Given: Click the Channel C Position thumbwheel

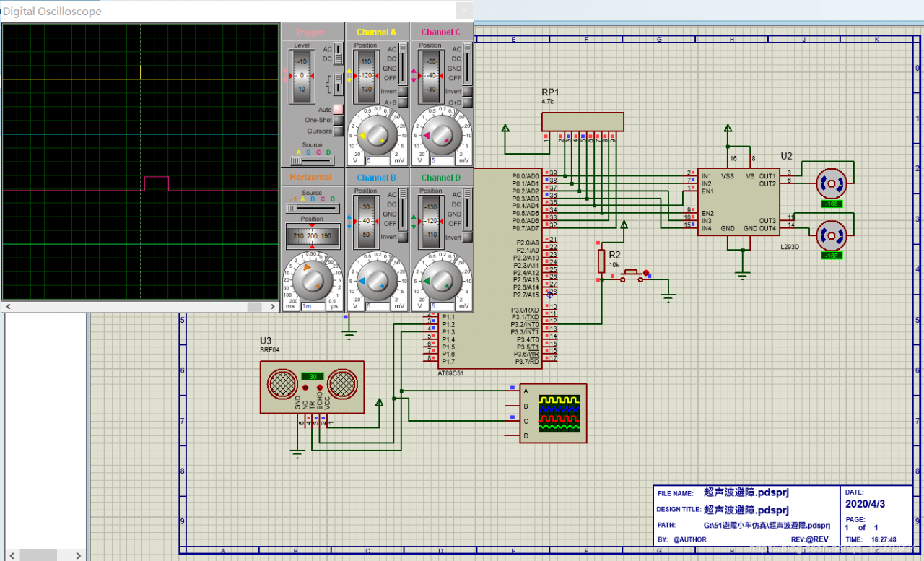Looking at the screenshot, I should [x=430, y=75].
